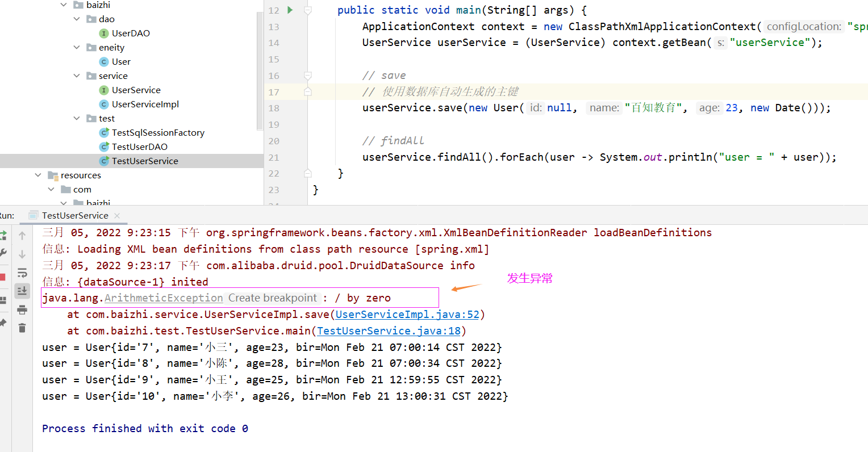Open run configuration settings with the wrench icon
The image size is (868, 452).
click(x=3, y=253)
